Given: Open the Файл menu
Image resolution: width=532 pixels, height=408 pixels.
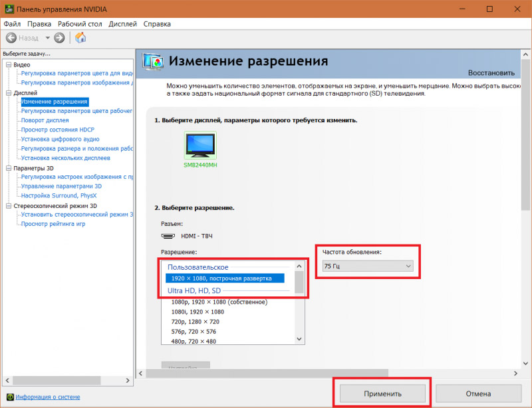Looking at the screenshot, I should [12, 24].
